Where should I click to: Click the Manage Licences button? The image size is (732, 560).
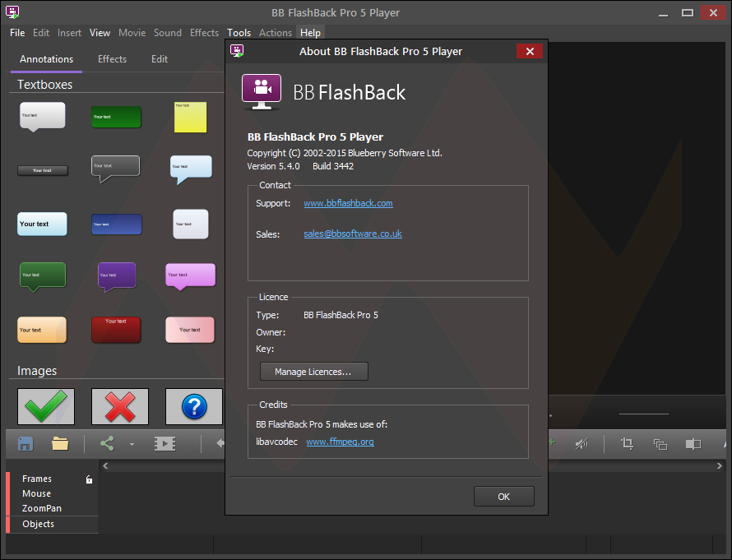coord(313,372)
